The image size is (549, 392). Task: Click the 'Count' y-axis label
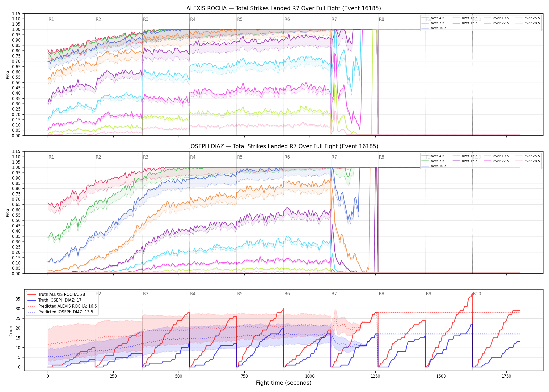pos(11,330)
